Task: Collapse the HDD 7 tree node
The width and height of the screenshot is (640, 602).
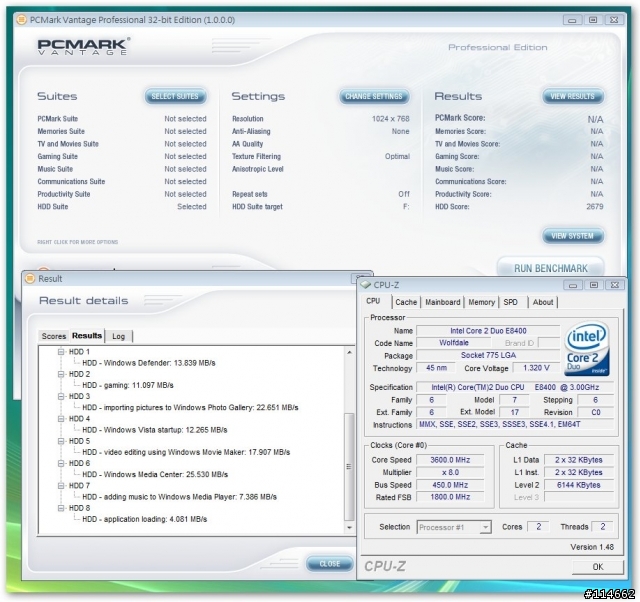Action: point(61,486)
